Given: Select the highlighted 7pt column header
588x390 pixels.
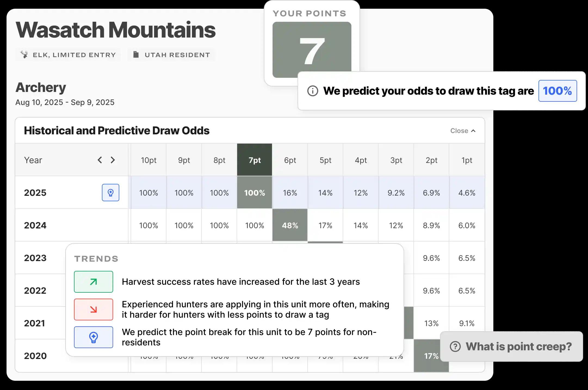Looking at the screenshot, I should [x=255, y=160].
